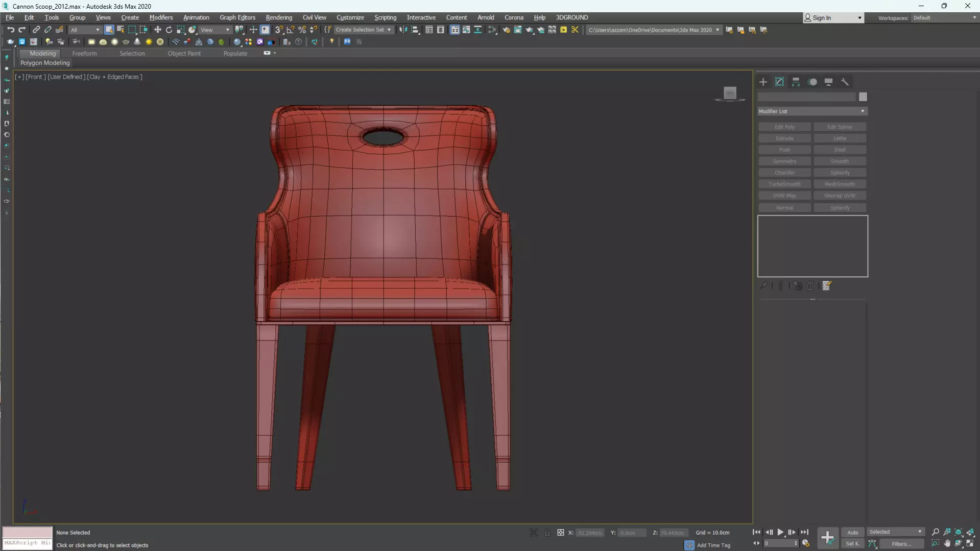Viewport: 980px width, 551px height.
Task: Open the Sign In dropdown
Action: 833,18
